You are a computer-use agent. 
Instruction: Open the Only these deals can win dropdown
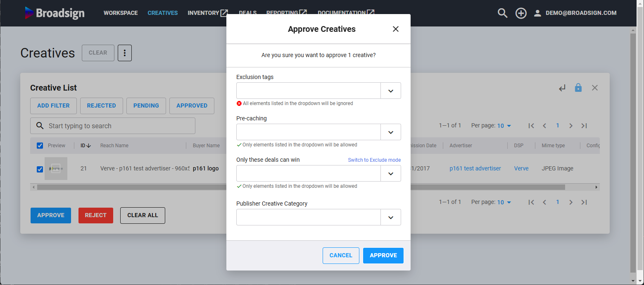point(390,173)
